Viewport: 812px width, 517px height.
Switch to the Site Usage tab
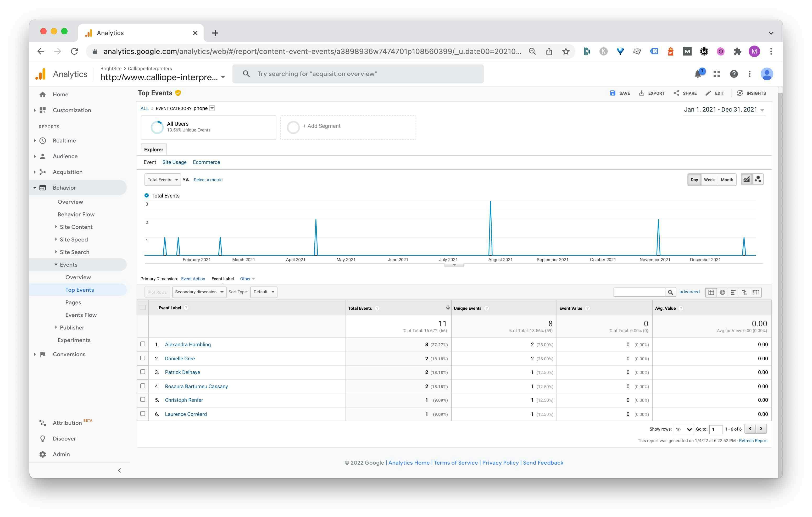click(x=174, y=162)
